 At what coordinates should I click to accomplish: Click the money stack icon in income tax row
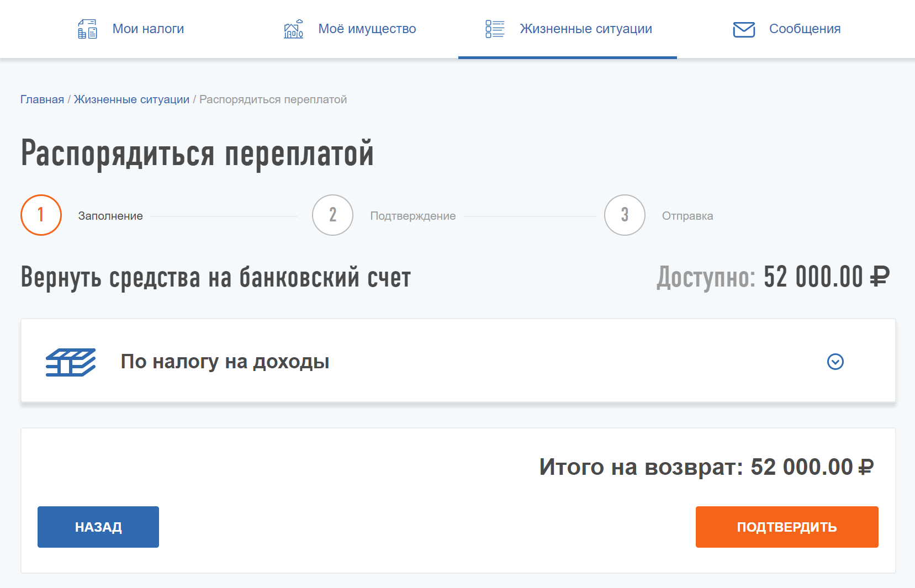pyautogui.click(x=71, y=362)
